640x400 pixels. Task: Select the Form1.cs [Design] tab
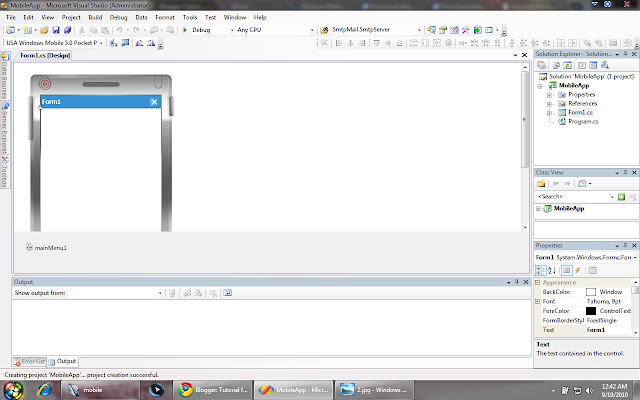tap(45, 55)
